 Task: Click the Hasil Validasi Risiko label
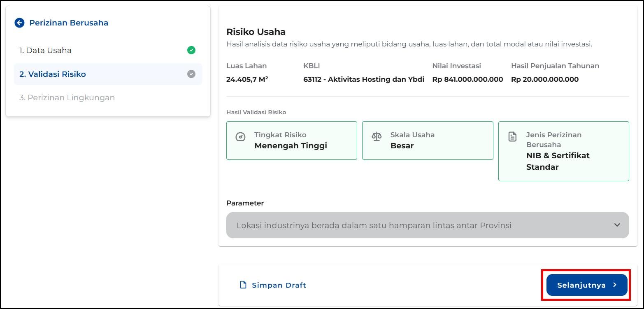point(256,112)
